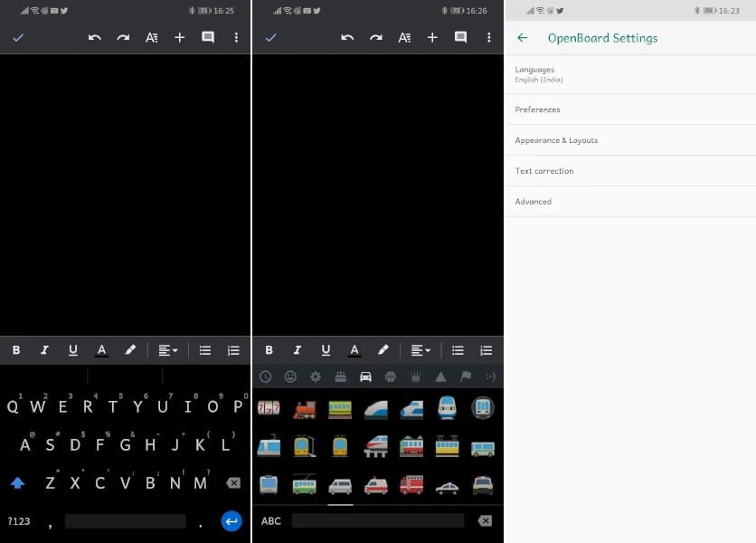Open highlight color pen in QWERTY keyboard screen
756x543 pixels.
point(129,350)
